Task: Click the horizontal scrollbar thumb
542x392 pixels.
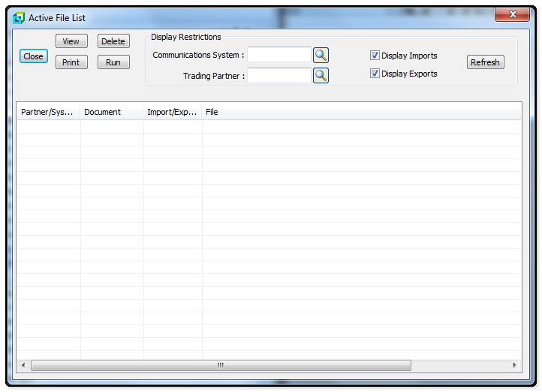Action: pos(221,365)
